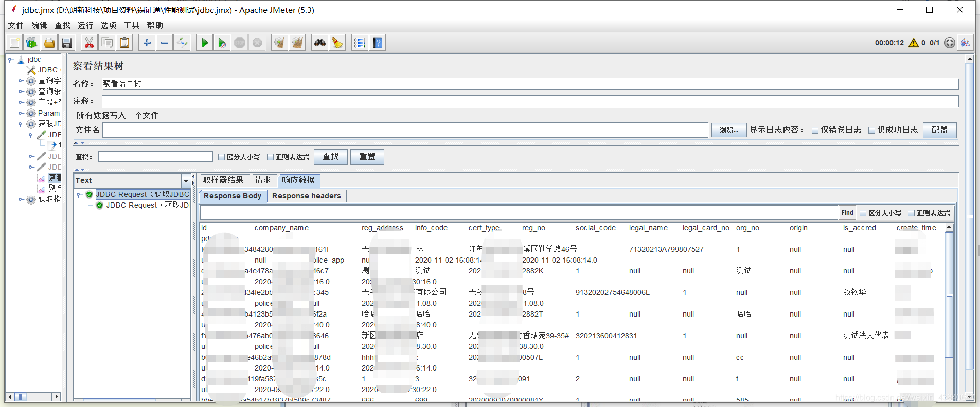Enable 区分大小写 beside 查找 field
The width and height of the screenshot is (980, 407).
point(221,157)
